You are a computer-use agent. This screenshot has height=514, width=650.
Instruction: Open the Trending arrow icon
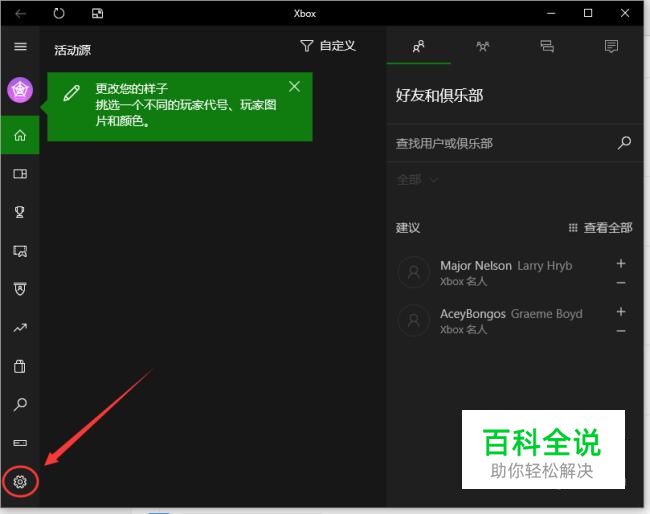20,328
